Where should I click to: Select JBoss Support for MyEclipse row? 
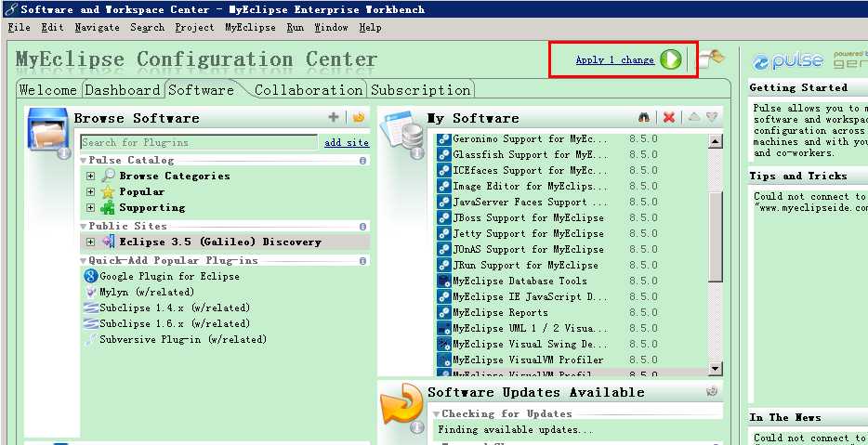572,218
